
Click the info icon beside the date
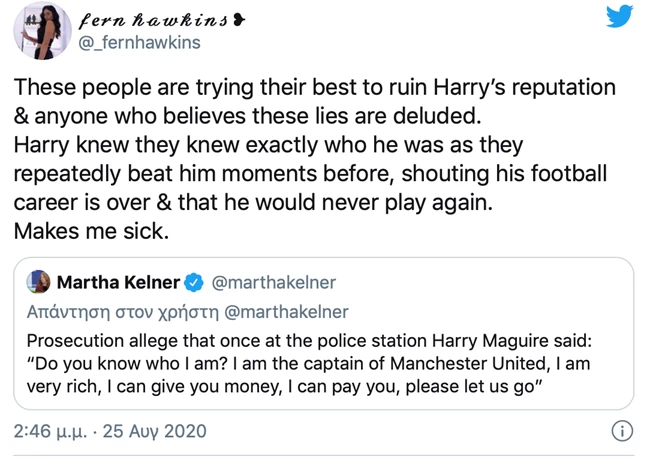point(622,431)
